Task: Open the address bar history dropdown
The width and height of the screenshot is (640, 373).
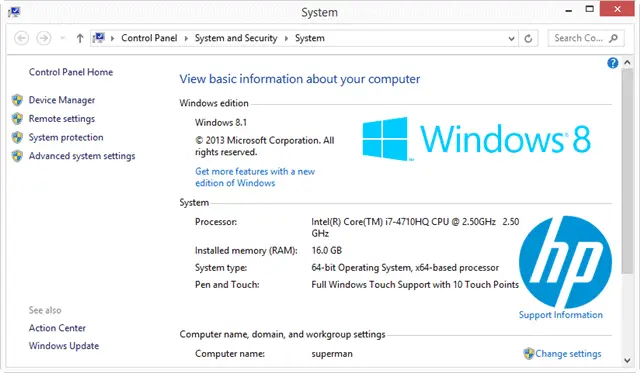Action: pos(511,39)
